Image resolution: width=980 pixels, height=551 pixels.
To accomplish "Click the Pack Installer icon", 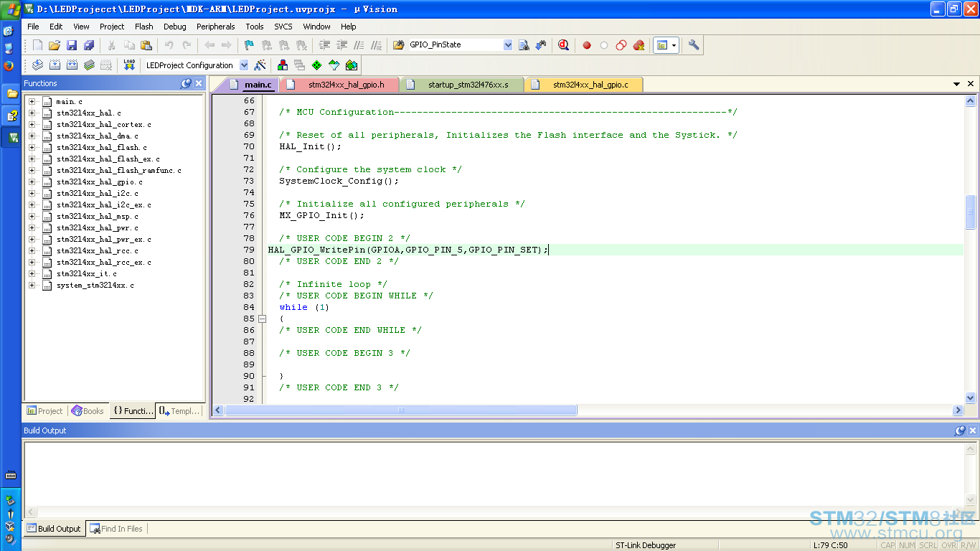I will click(x=352, y=65).
